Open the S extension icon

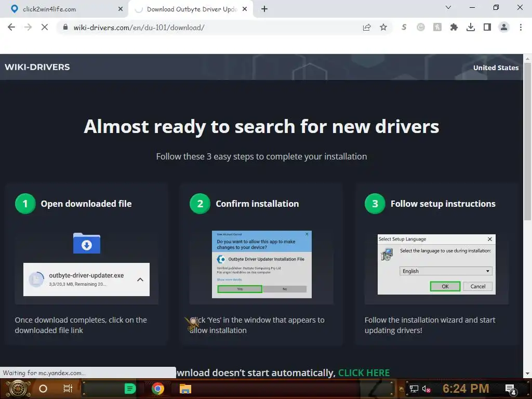click(x=404, y=27)
